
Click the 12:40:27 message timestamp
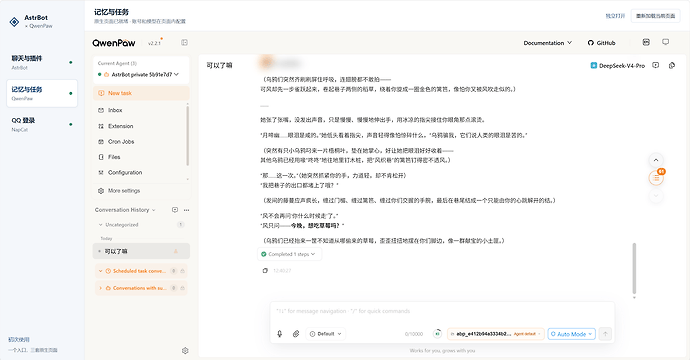click(282, 271)
